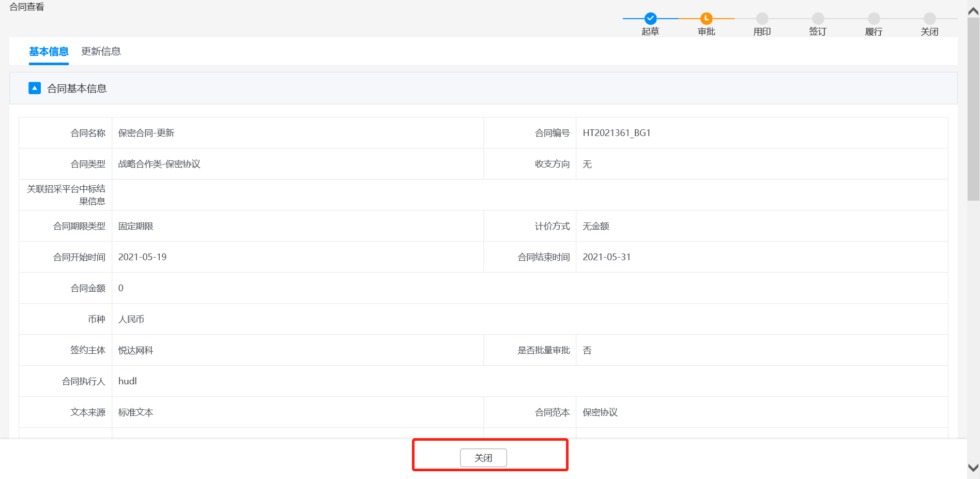Switch to the 基本信息 tab

pyautogui.click(x=49, y=52)
